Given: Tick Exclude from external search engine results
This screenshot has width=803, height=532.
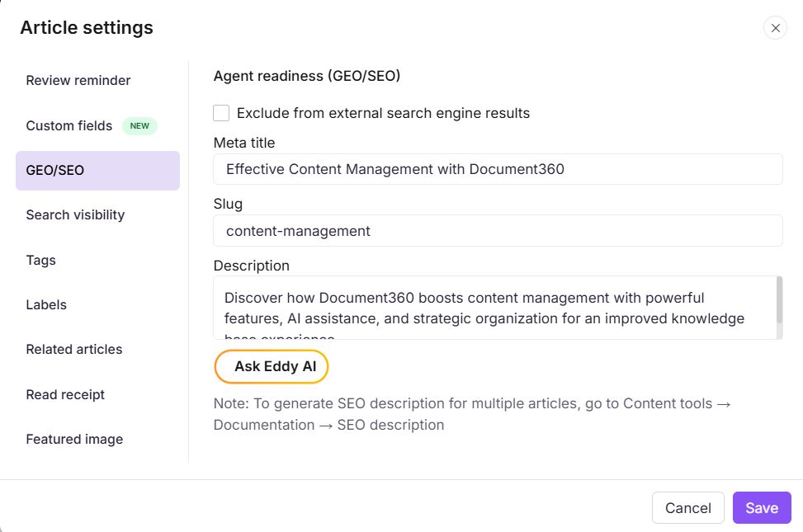Looking at the screenshot, I should click(221, 113).
